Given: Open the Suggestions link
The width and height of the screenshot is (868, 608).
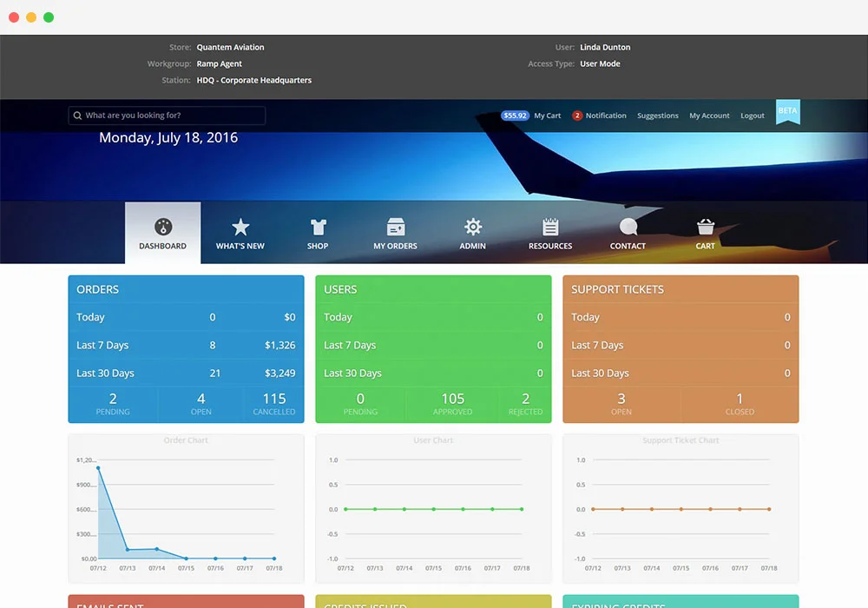Looking at the screenshot, I should [x=657, y=115].
